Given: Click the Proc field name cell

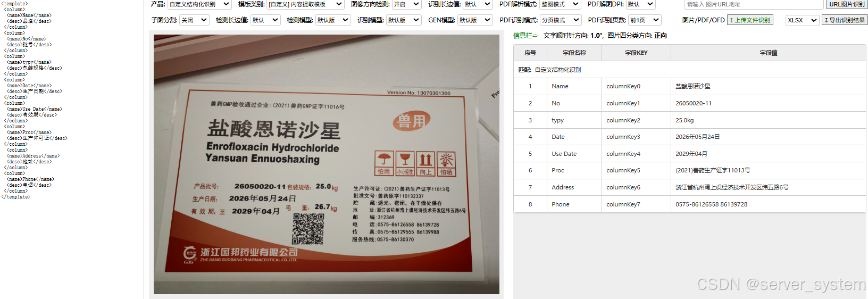Looking at the screenshot, I should click(x=574, y=170).
